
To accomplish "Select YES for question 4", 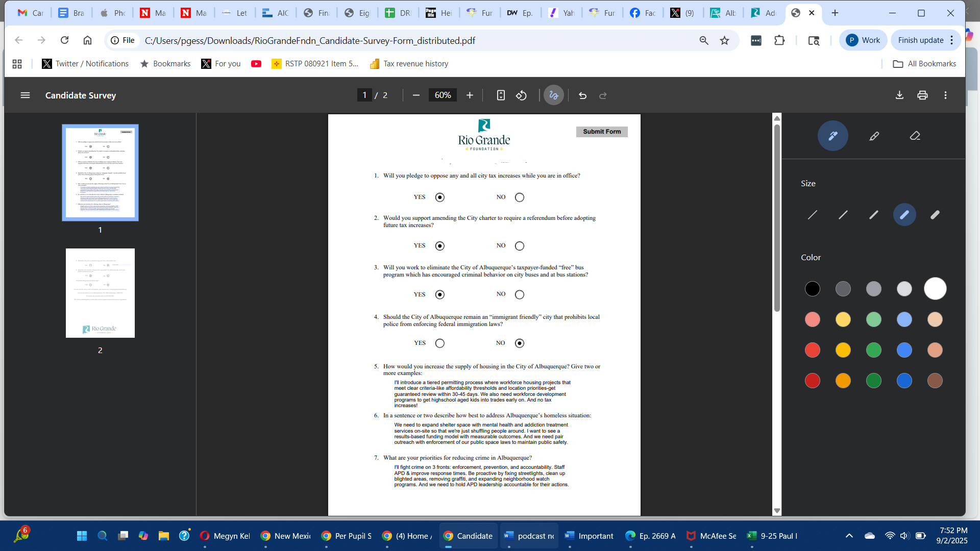I will 440,343.
